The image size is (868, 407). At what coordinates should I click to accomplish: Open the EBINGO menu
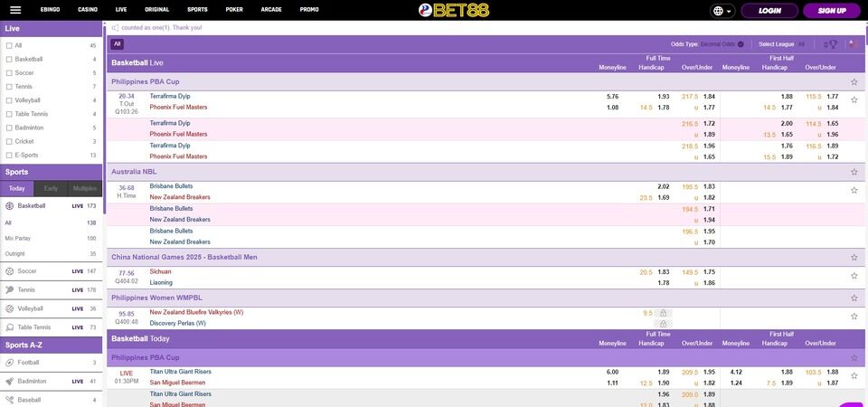(x=51, y=10)
